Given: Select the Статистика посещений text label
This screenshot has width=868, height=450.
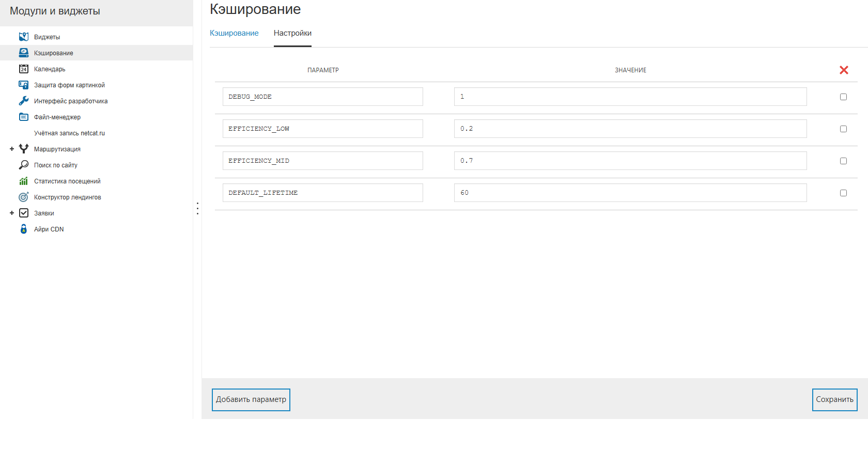Looking at the screenshot, I should [x=67, y=181].
